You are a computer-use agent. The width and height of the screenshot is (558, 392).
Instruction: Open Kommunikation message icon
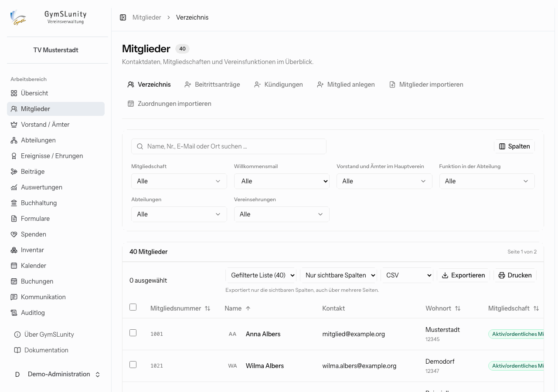click(14, 297)
